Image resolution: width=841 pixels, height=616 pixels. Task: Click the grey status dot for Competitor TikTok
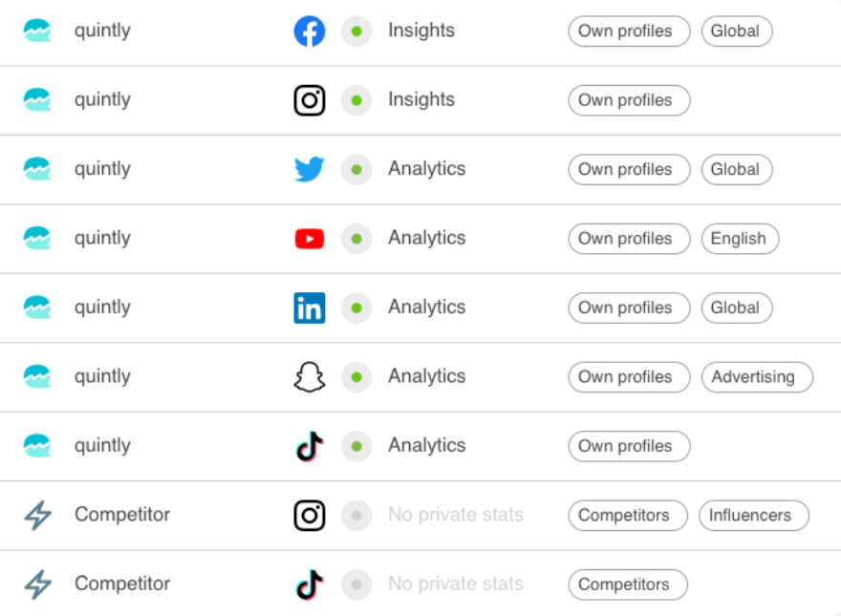[356, 584]
